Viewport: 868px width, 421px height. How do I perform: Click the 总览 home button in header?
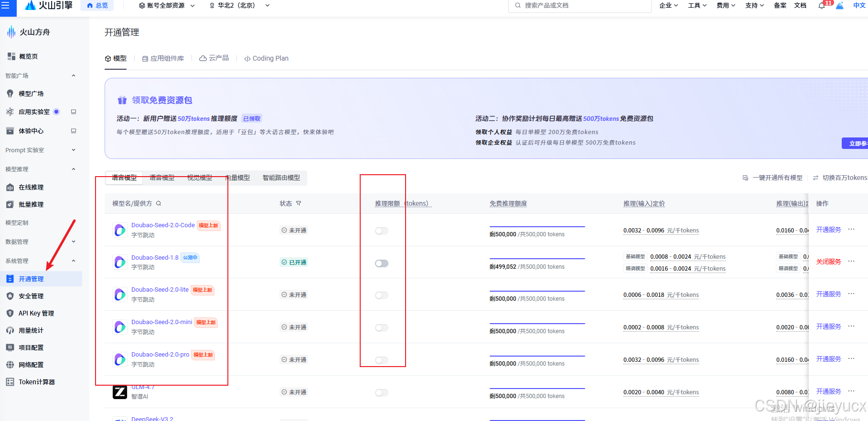pos(97,5)
